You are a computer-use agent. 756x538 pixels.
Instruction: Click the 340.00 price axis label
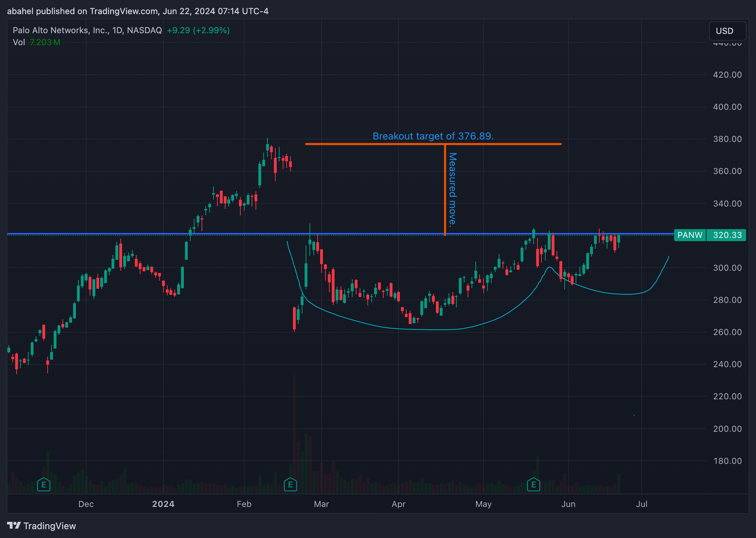tap(727, 204)
